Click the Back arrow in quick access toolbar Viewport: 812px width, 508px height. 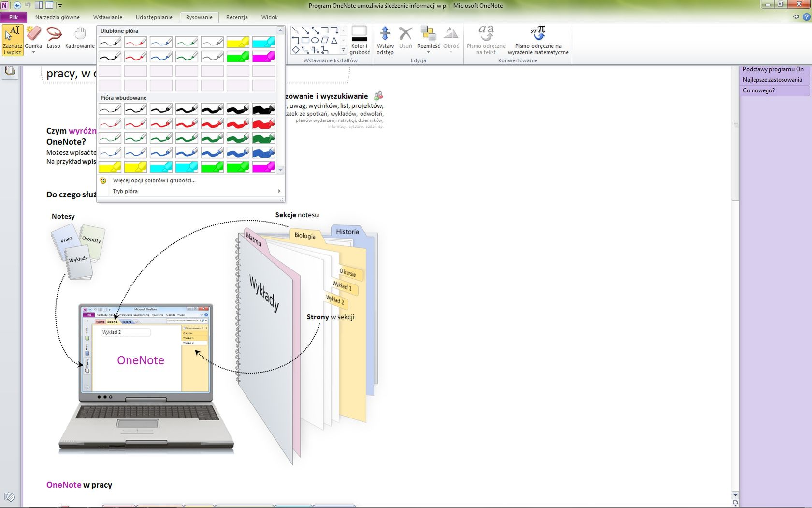(17, 5)
